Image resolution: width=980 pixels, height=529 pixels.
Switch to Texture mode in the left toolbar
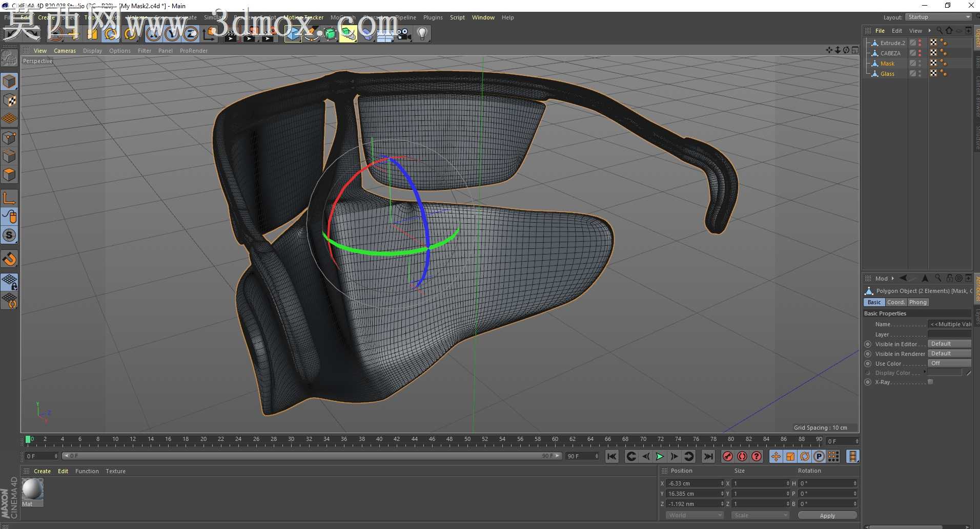(9, 100)
